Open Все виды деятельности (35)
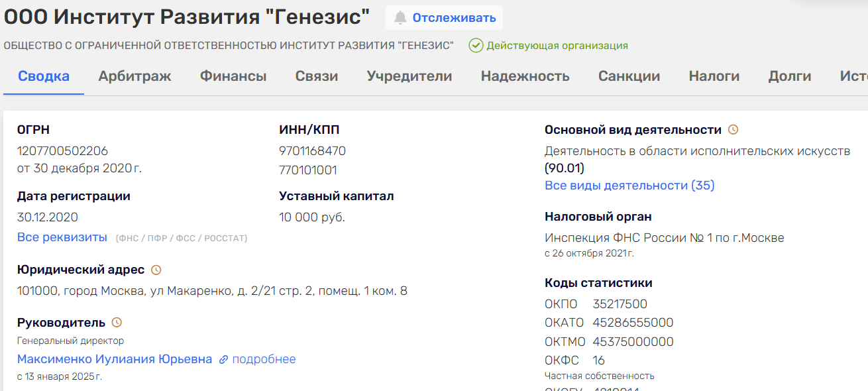Viewport: 868px width, 391px height. [629, 185]
